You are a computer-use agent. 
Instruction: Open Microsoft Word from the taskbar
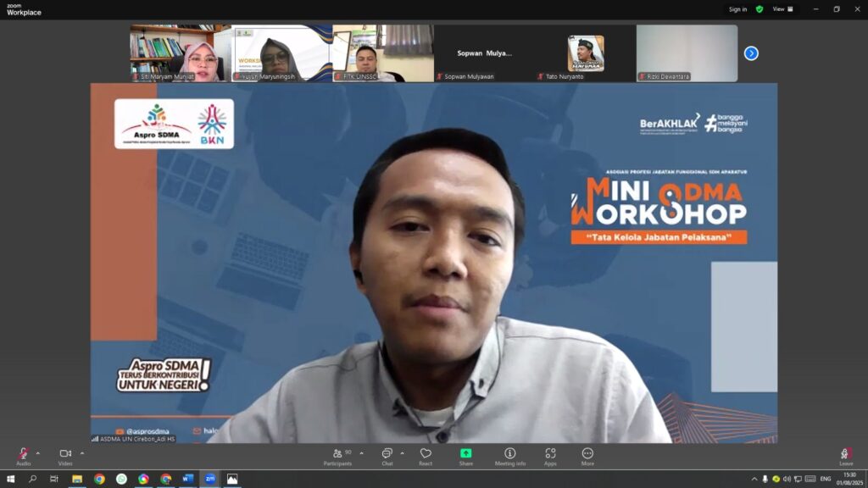[187, 479]
